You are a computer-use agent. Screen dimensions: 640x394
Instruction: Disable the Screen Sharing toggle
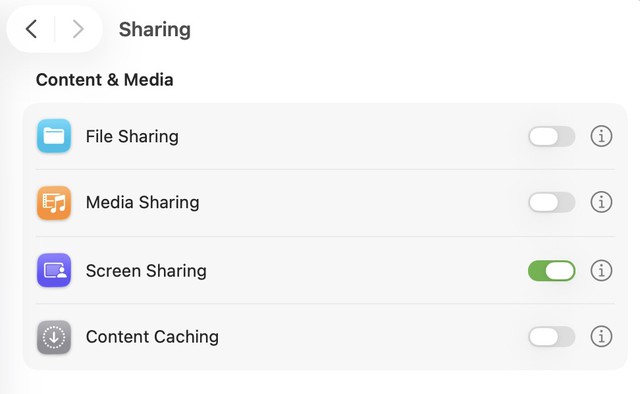(552, 270)
